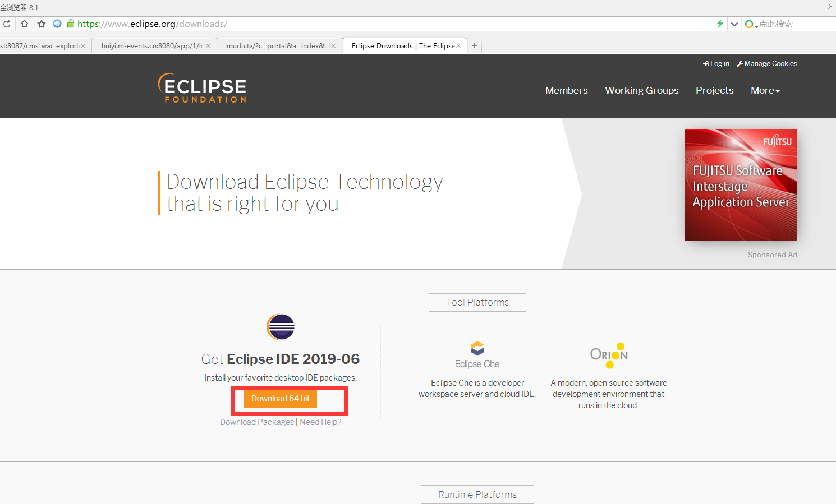
Task: Open Manage Cookies
Action: (766, 64)
